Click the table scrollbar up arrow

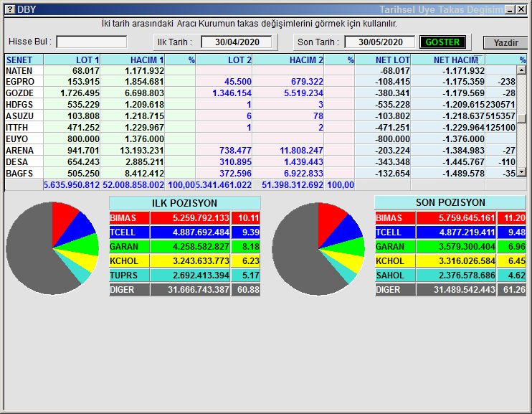pyautogui.click(x=521, y=70)
